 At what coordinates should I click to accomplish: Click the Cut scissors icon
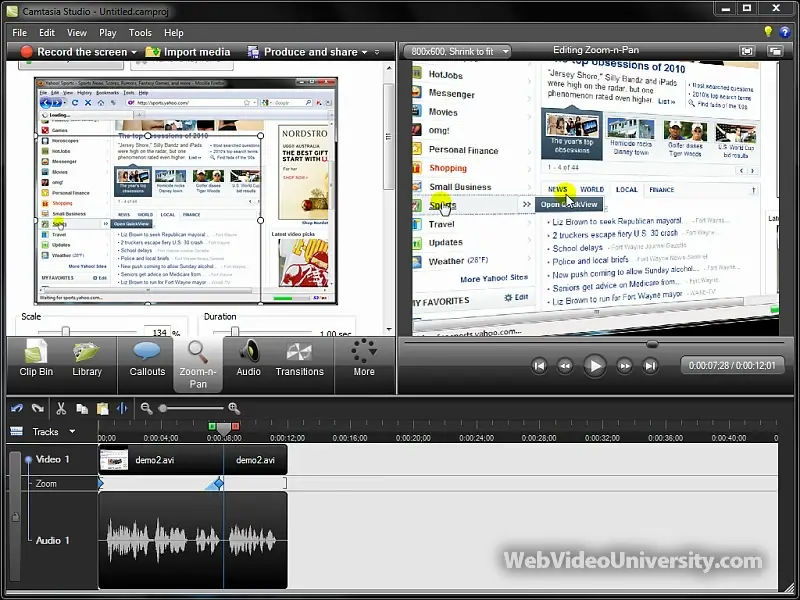61,408
